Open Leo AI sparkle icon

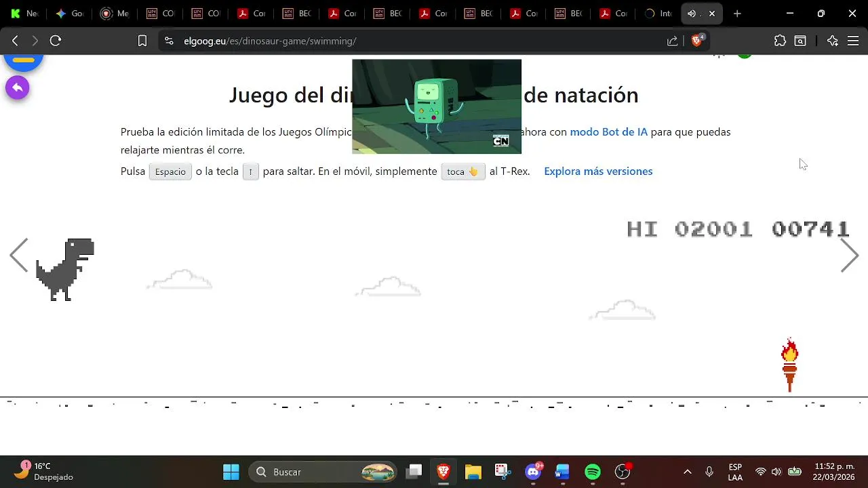pyautogui.click(x=833, y=41)
